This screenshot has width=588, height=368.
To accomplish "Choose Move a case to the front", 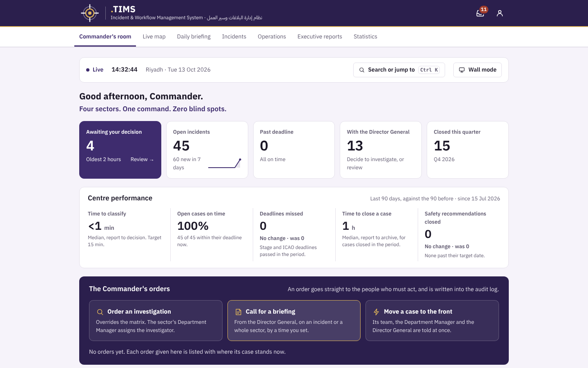I will pos(432,321).
